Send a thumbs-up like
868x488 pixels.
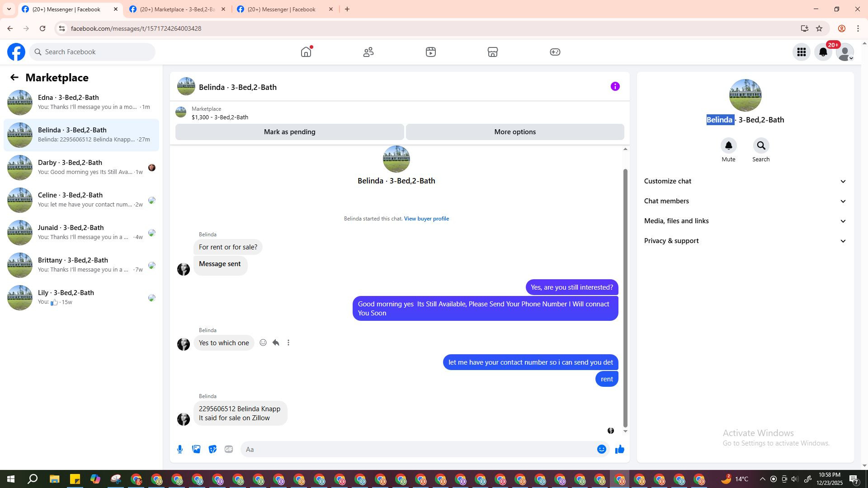coord(619,449)
